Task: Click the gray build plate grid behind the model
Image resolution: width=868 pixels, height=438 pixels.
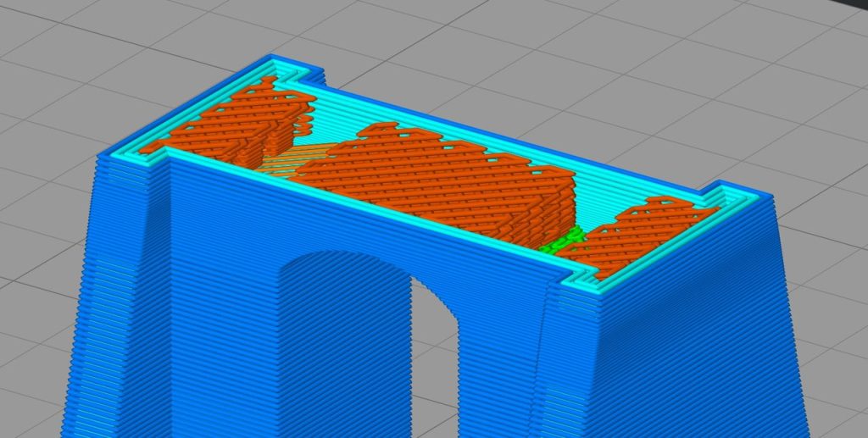Action: click(509, 51)
